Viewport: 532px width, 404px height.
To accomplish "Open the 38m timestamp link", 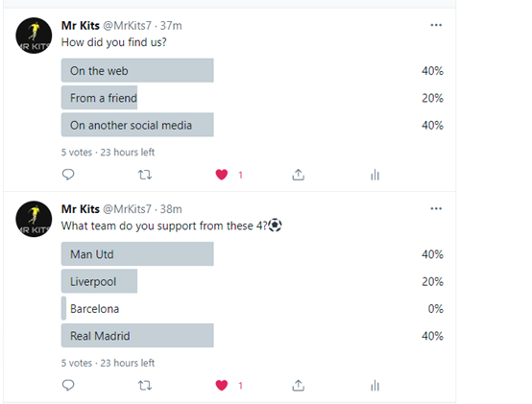I will (x=171, y=209).
